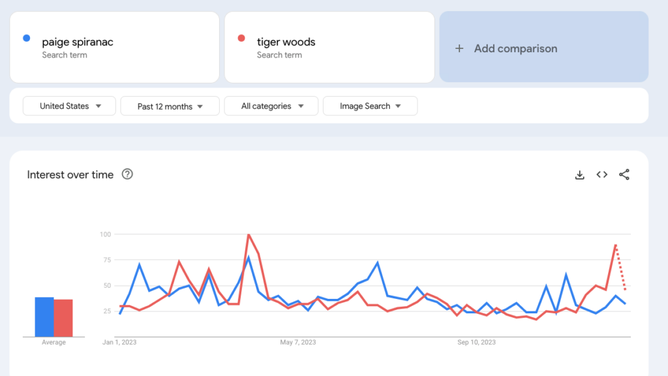Click the blue average bar
Image resolution: width=668 pixels, height=376 pixels.
(44, 317)
